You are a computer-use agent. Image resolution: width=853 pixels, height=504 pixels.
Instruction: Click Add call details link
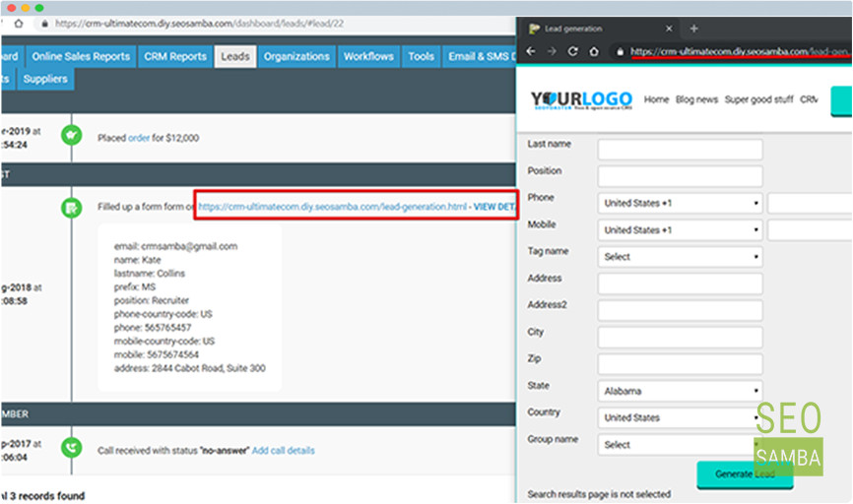(x=283, y=451)
